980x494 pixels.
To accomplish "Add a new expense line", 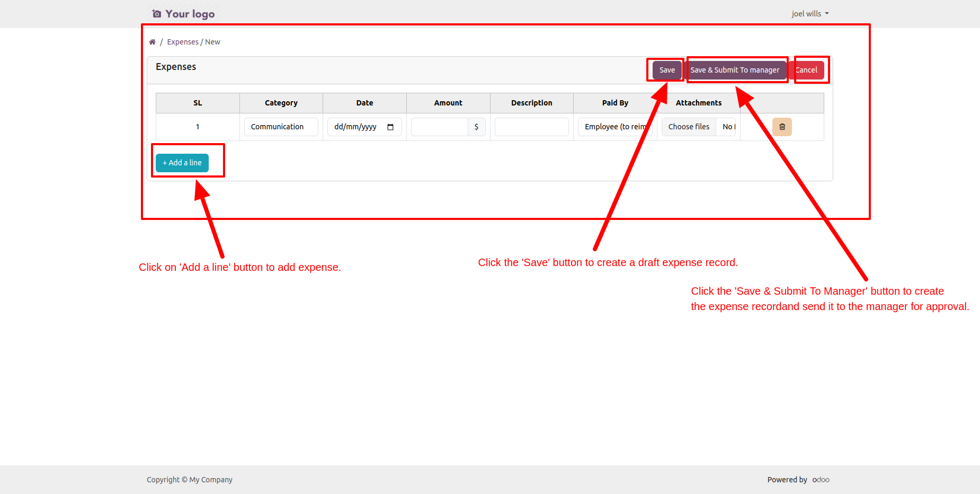I will coord(182,163).
